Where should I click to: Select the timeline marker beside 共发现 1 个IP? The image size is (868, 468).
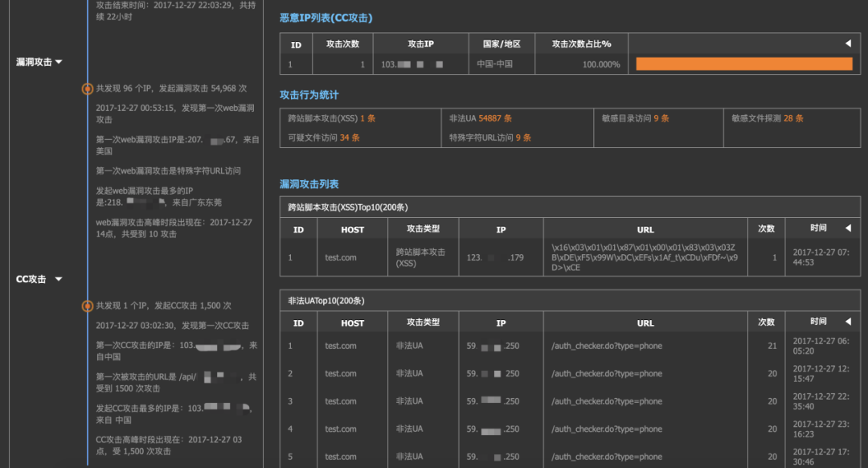tap(88, 306)
